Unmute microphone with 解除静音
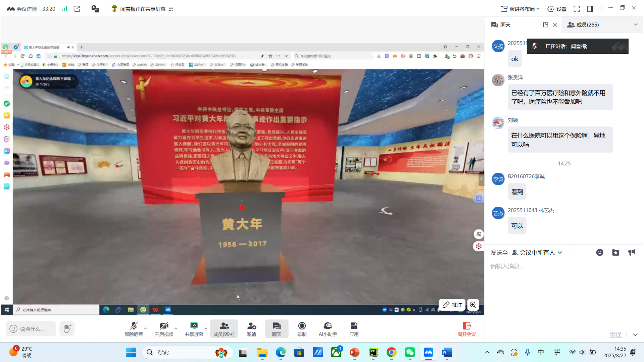This screenshot has height=362, width=644. (134, 329)
